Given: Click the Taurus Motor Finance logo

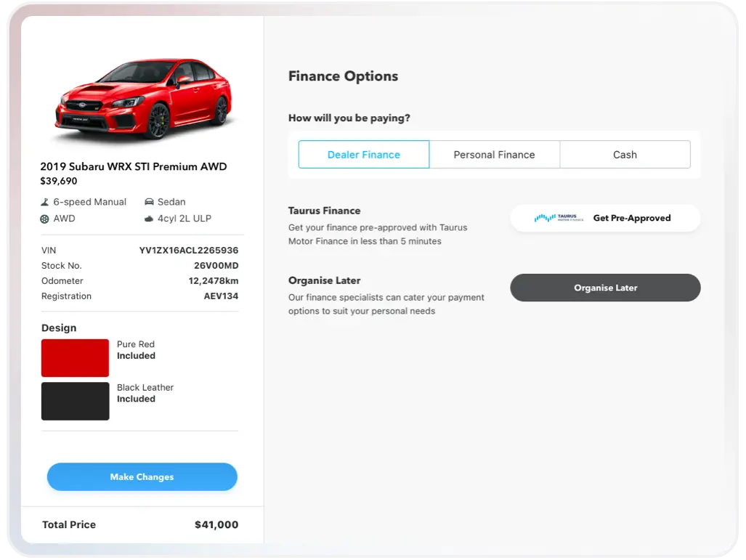Looking at the screenshot, I should point(559,218).
